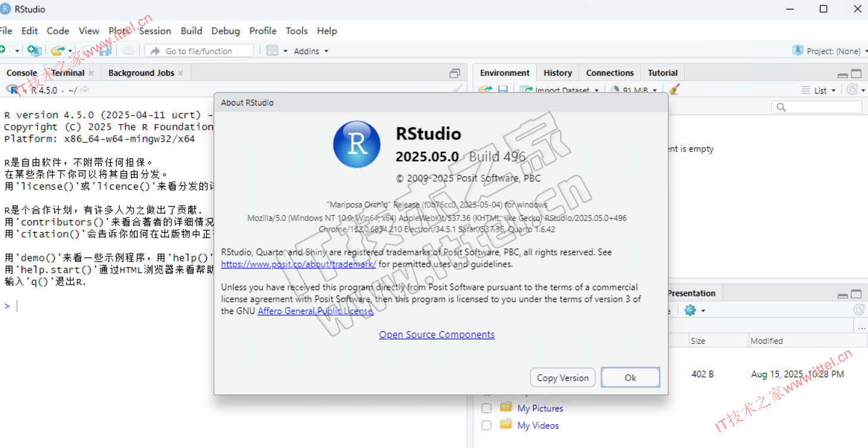The width and height of the screenshot is (868, 448).
Task: Click the Files pane gear icon
Action: pos(690,310)
